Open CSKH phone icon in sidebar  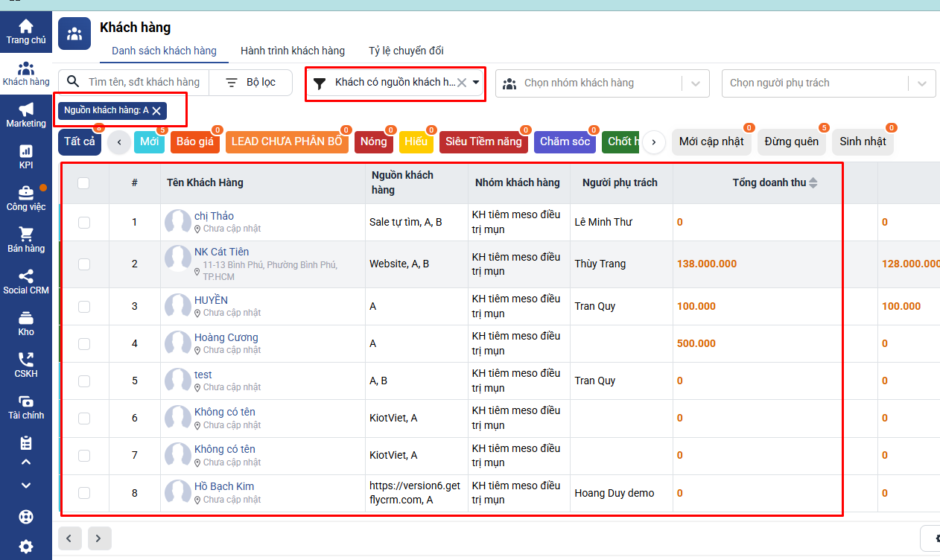click(x=26, y=360)
